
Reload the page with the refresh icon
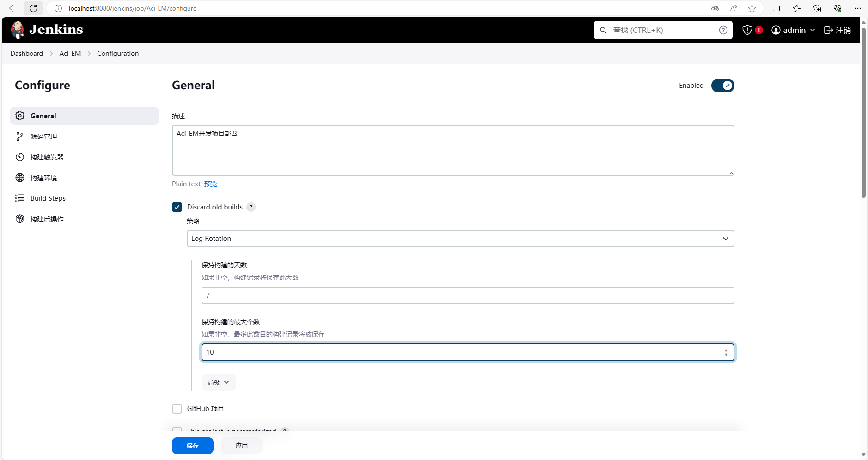[x=33, y=8]
